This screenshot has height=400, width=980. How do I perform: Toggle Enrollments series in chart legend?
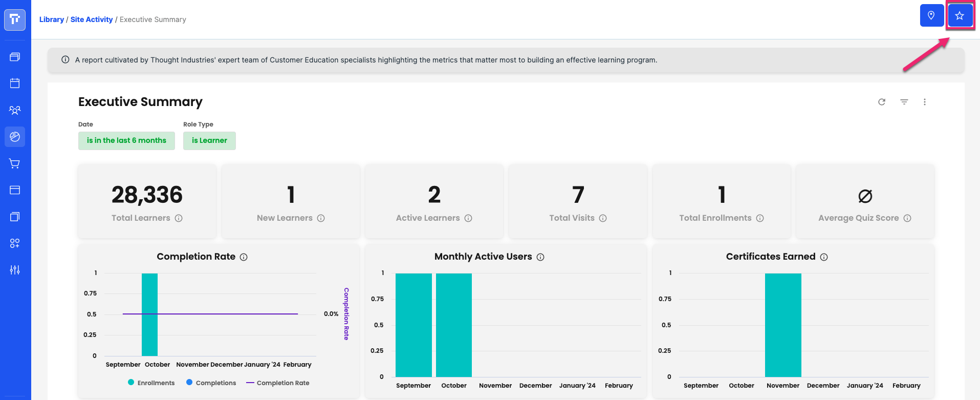pos(151,383)
